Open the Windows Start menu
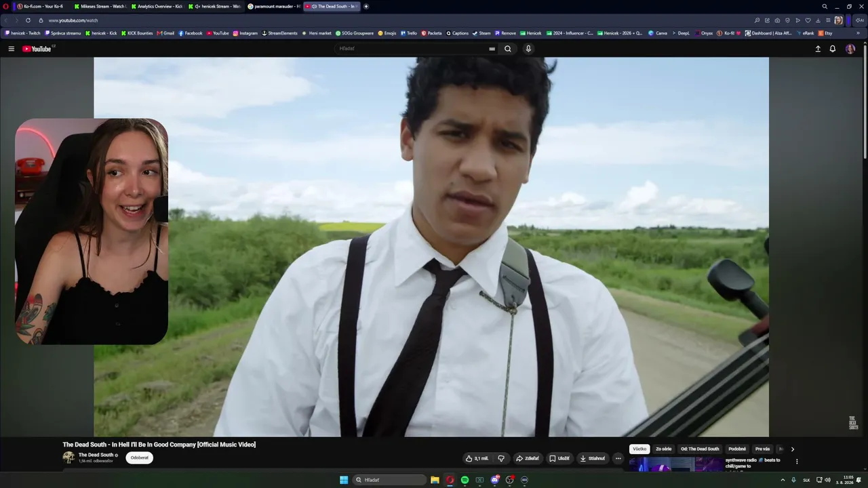 point(344,480)
